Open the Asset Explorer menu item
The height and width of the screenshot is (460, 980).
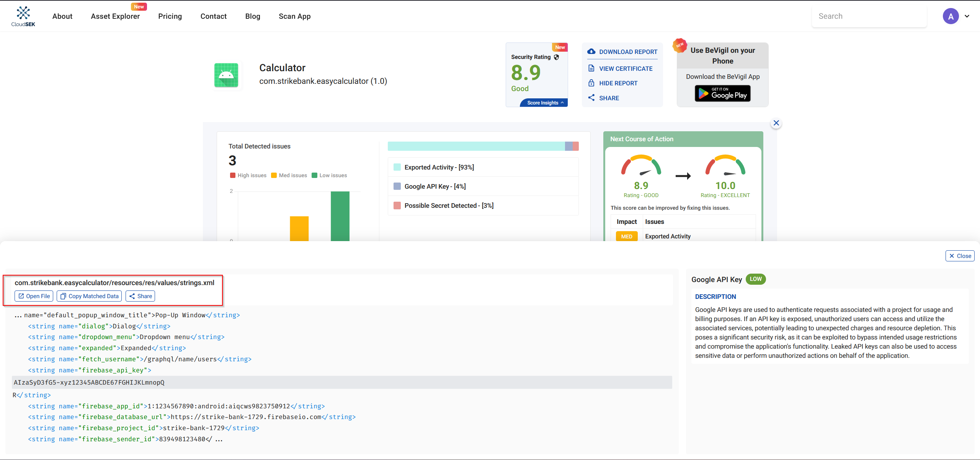tap(115, 16)
